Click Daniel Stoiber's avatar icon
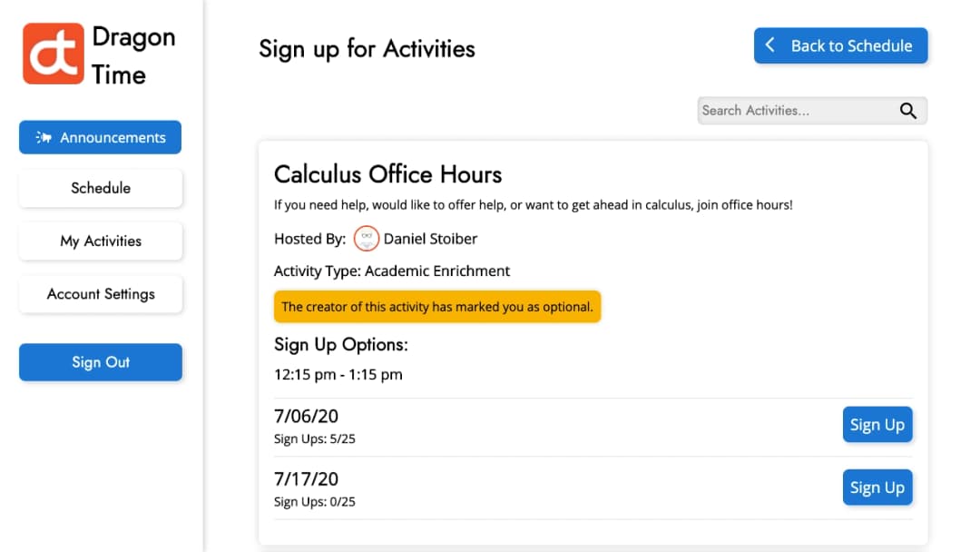The image size is (980, 552). click(x=367, y=238)
